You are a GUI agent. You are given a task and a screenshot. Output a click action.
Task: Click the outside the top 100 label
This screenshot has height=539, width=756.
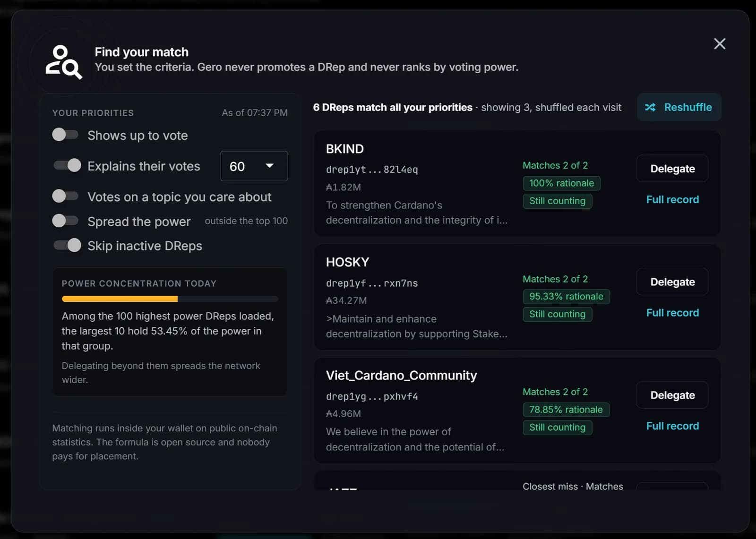246,221
